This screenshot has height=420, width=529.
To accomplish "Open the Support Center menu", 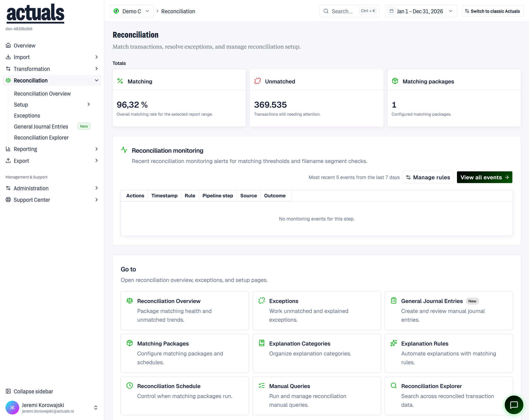I will (52, 200).
